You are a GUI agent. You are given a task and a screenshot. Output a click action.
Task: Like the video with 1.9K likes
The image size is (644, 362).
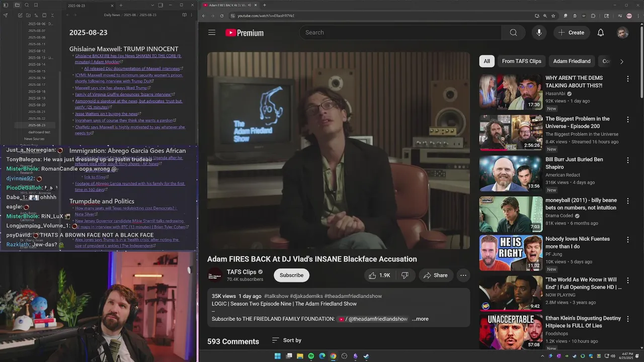pyautogui.click(x=380, y=276)
